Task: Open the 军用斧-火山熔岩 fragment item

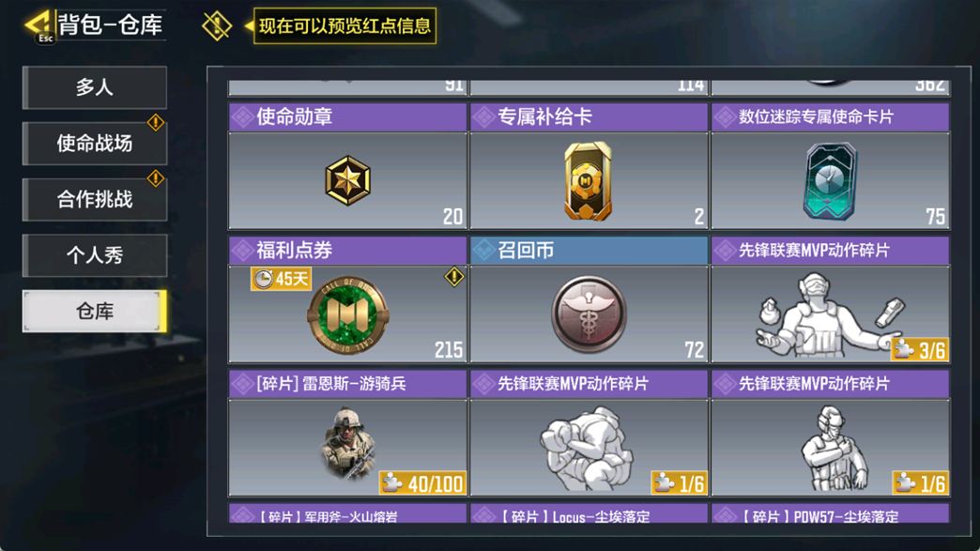Action: 347,514
